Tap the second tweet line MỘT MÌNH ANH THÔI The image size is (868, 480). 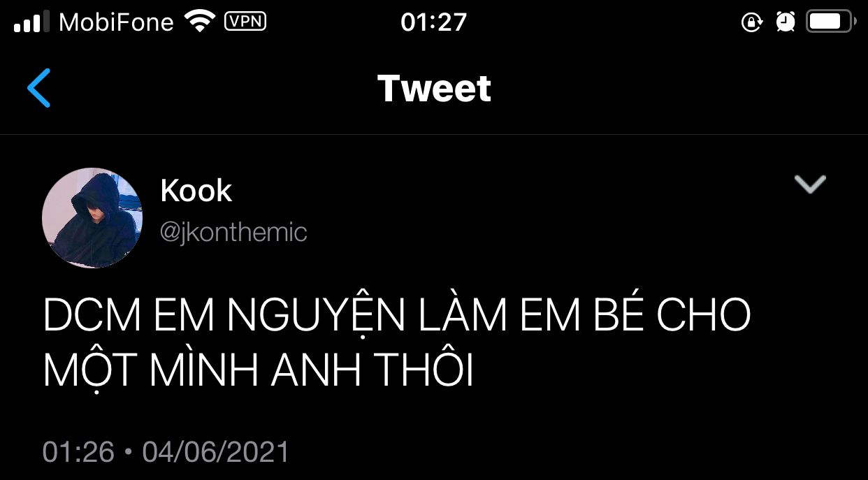tap(259, 370)
